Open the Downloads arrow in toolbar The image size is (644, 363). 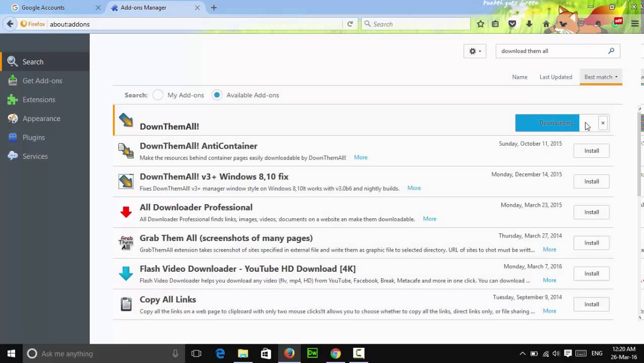pos(529,24)
